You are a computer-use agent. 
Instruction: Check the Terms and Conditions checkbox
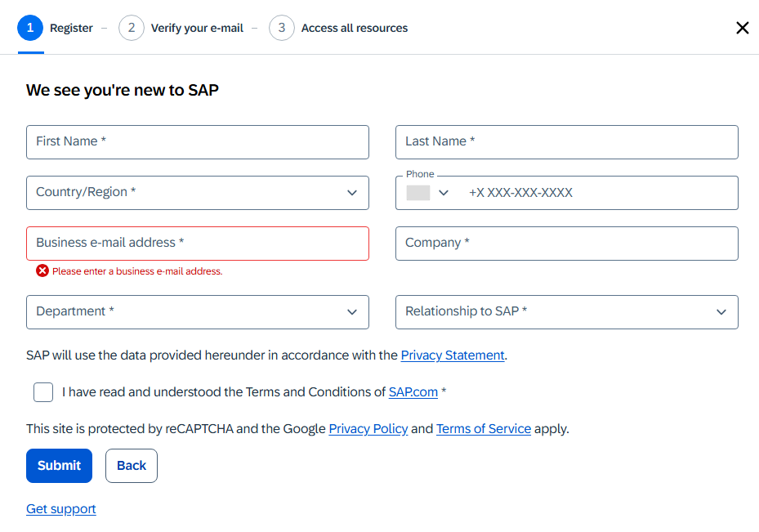click(43, 392)
